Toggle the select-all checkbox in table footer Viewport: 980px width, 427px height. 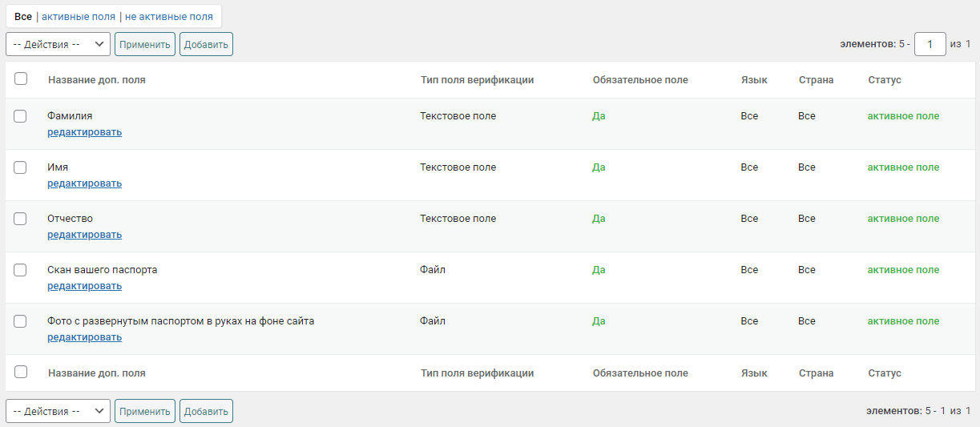coord(21,372)
